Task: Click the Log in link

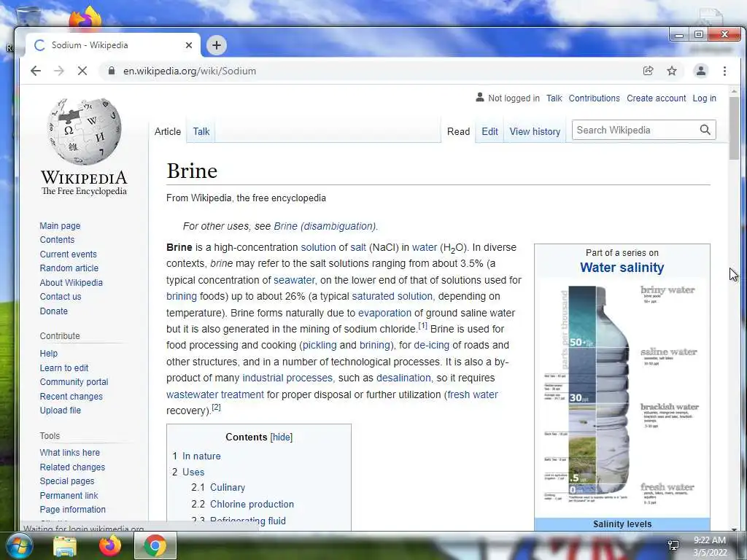Action: [x=704, y=98]
